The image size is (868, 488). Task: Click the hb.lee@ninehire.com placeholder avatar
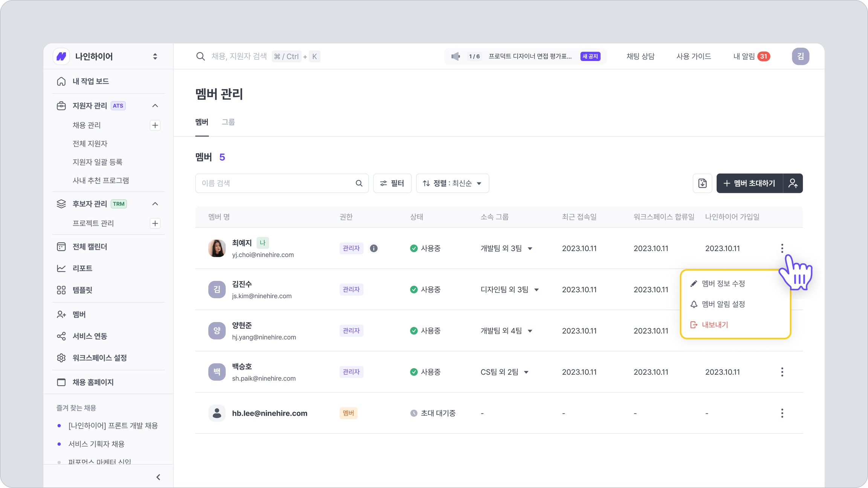(x=217, y=413)
